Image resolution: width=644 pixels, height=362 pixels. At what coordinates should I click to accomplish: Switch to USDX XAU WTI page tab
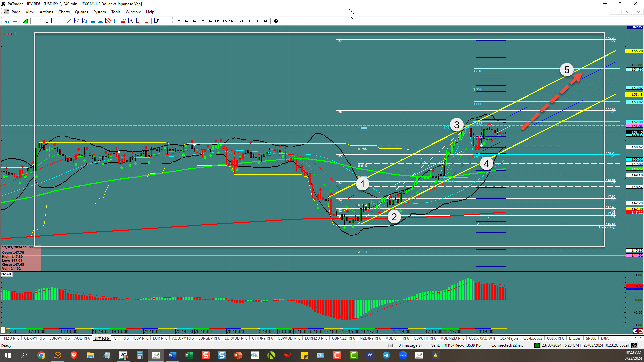tap(482, 338)
